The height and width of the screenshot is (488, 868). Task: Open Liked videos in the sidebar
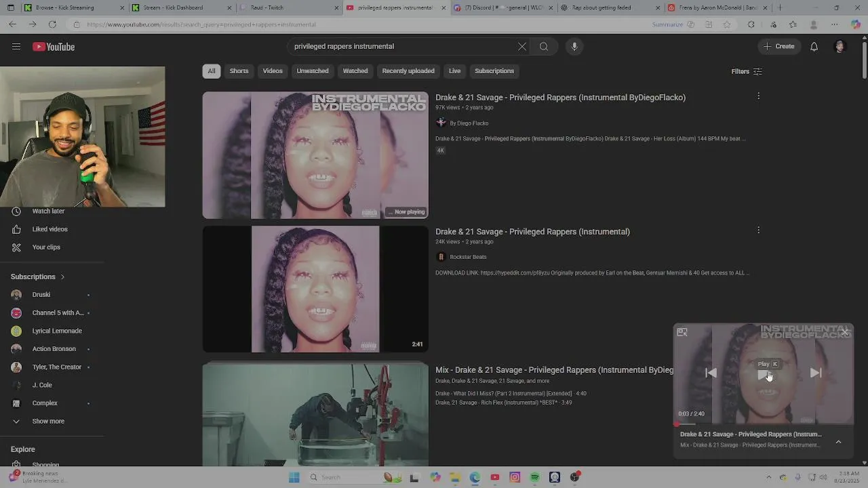(50, 229)
